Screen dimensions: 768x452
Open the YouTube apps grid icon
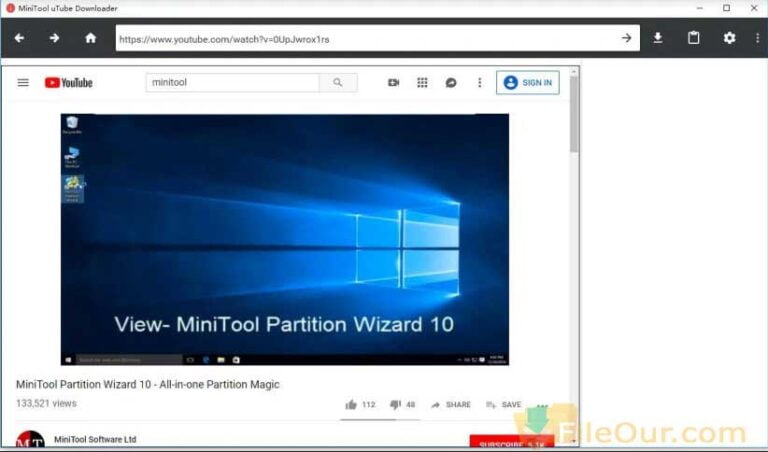click(x=422, y=83)
